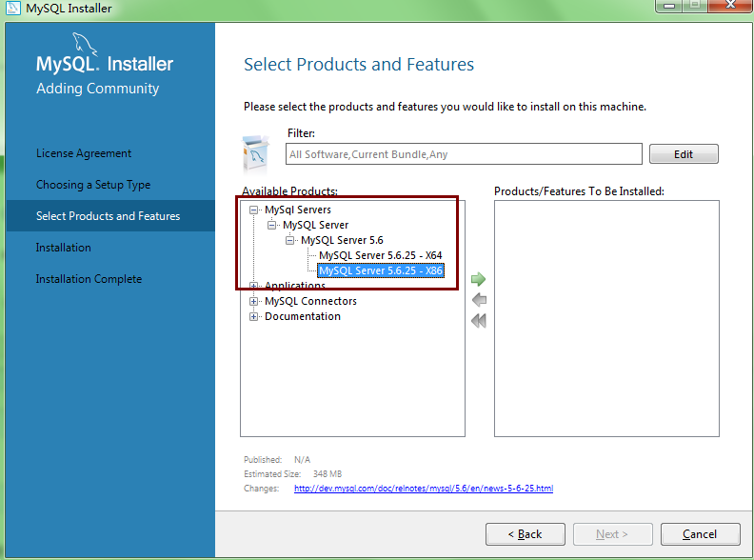Select the MySQL Connectors label

point(310,301)
